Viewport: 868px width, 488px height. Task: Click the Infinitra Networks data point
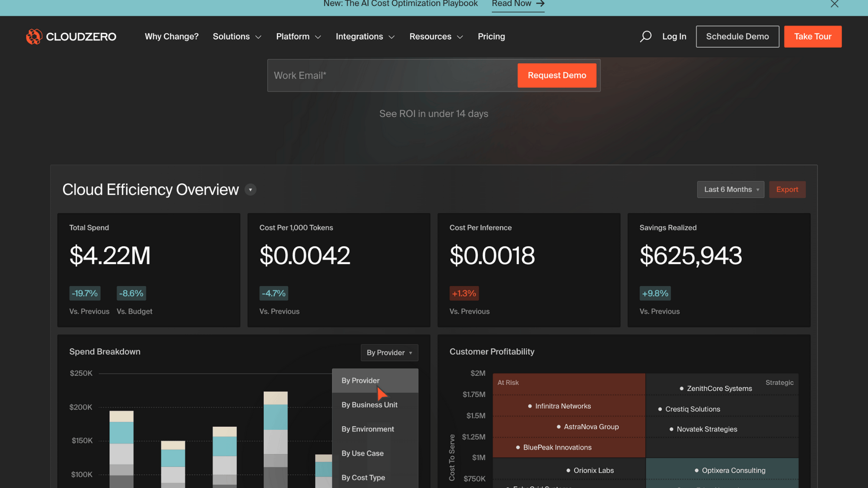click(x=530, y=406)
